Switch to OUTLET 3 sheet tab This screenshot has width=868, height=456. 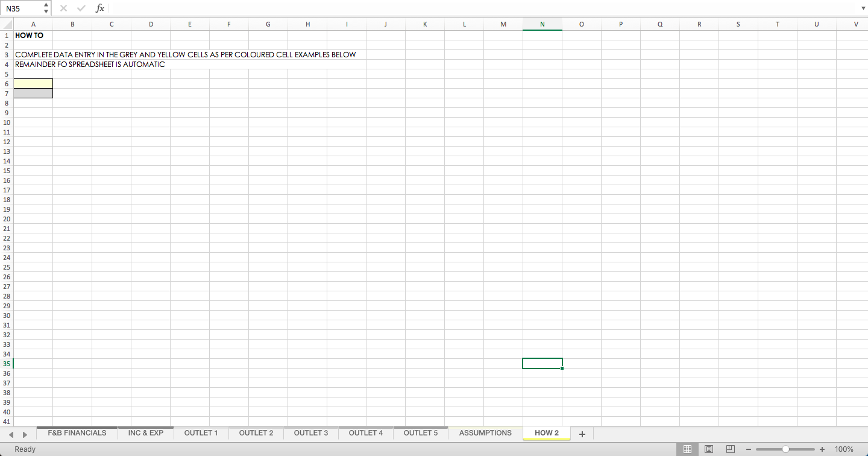coord(311,433)
